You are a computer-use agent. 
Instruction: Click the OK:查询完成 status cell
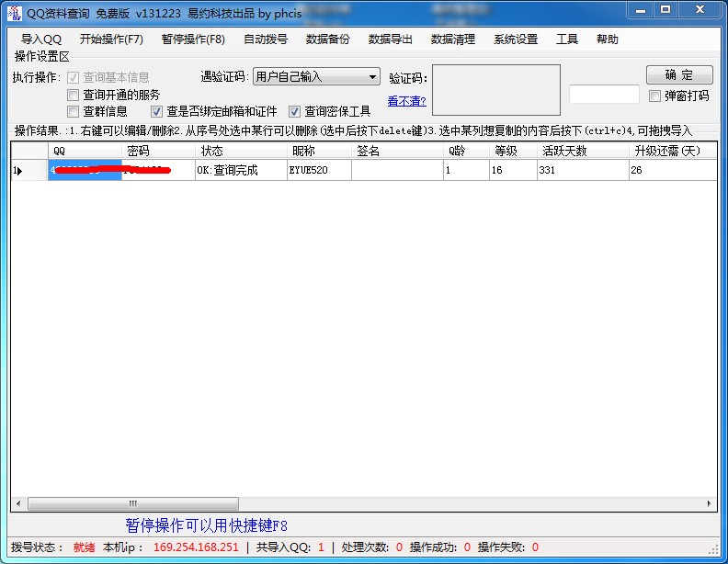(241, 170)
